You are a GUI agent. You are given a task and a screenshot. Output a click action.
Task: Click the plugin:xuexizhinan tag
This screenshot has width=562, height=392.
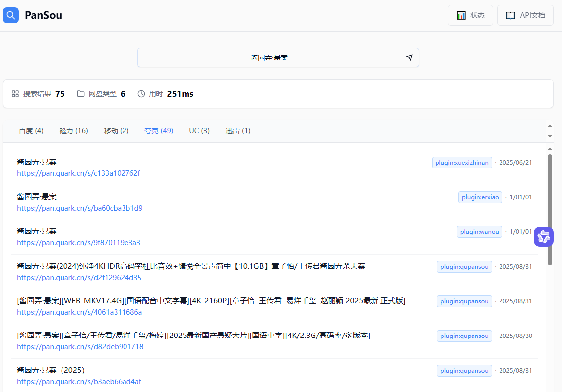click(x=462, y=163)
